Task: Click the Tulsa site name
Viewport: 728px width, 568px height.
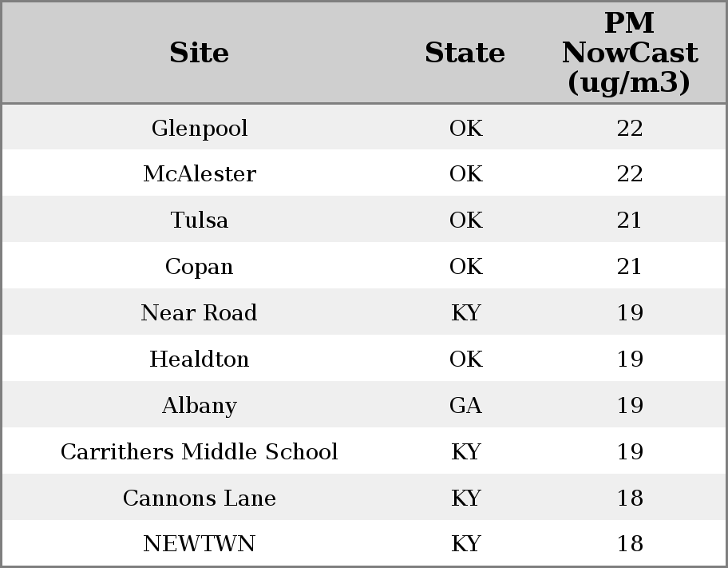Action: [x=200, y=220]
